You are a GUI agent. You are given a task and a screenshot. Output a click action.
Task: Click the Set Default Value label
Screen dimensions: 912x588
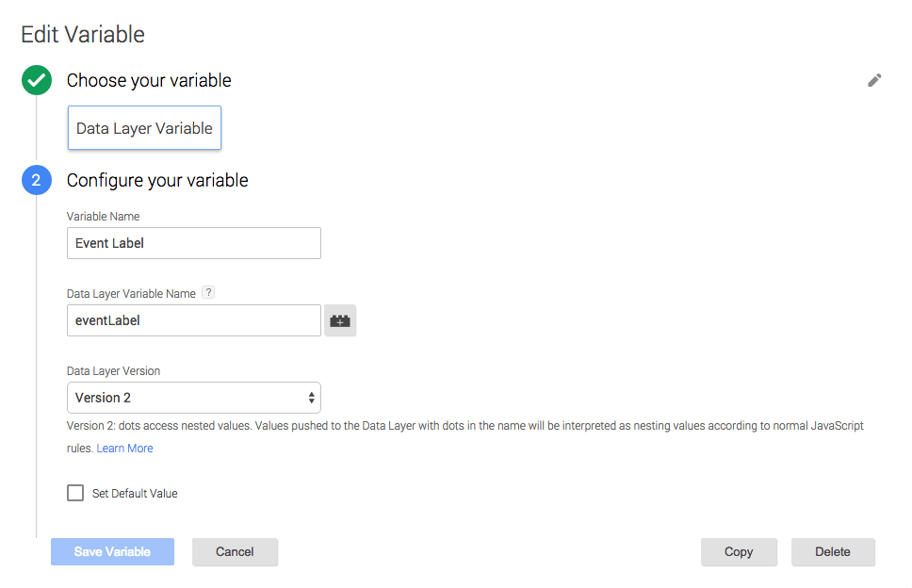(135, 493)
